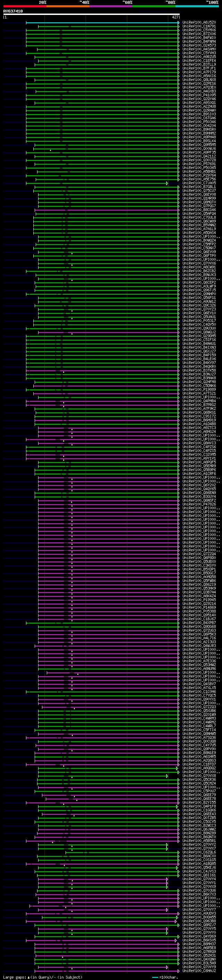
Task: Select hit label UniRef100_Q963B8
Action: click(x=199, y=921)
